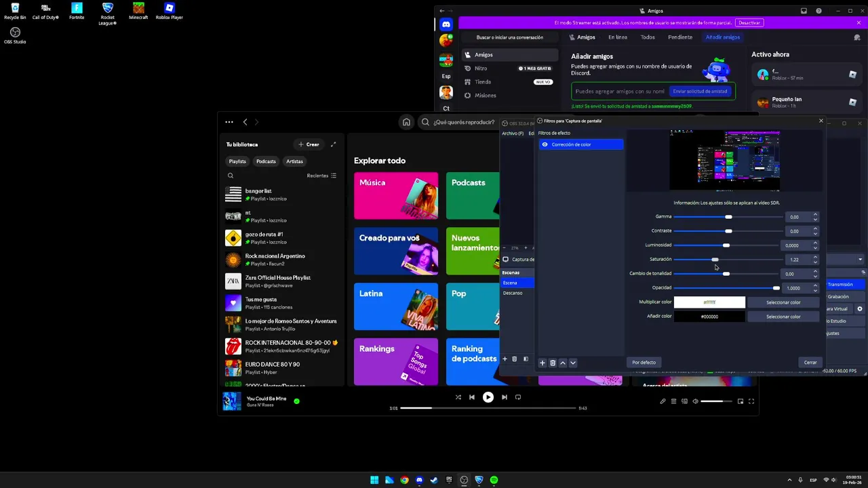Adjust the Gamma slider
The height and width of the screenshot is (488, 868).
click(x=727, y=217)
